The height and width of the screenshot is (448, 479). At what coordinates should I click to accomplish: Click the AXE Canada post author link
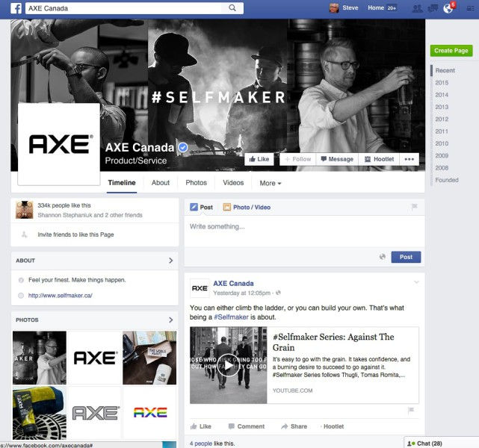point(233,284)
